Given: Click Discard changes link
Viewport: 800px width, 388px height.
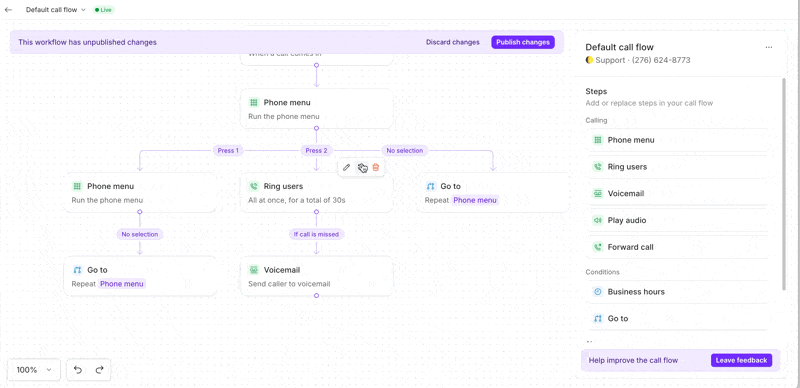Looking at the screenshot, I should [453, 42].
